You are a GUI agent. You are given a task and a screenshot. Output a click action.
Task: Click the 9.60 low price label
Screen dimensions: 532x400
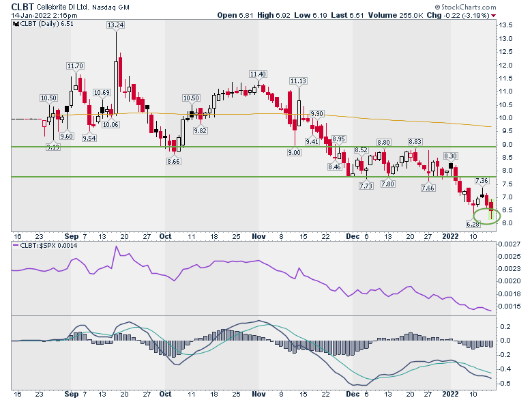67,136
